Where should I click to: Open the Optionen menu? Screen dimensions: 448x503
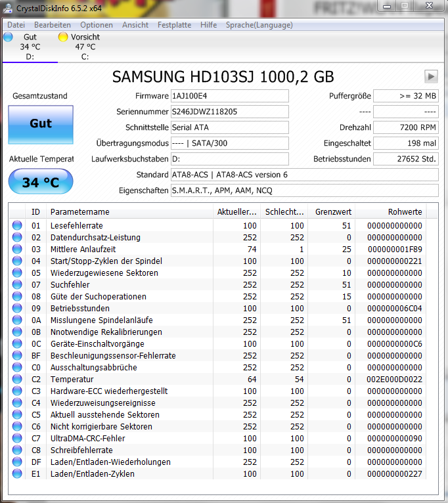(97, 25)
